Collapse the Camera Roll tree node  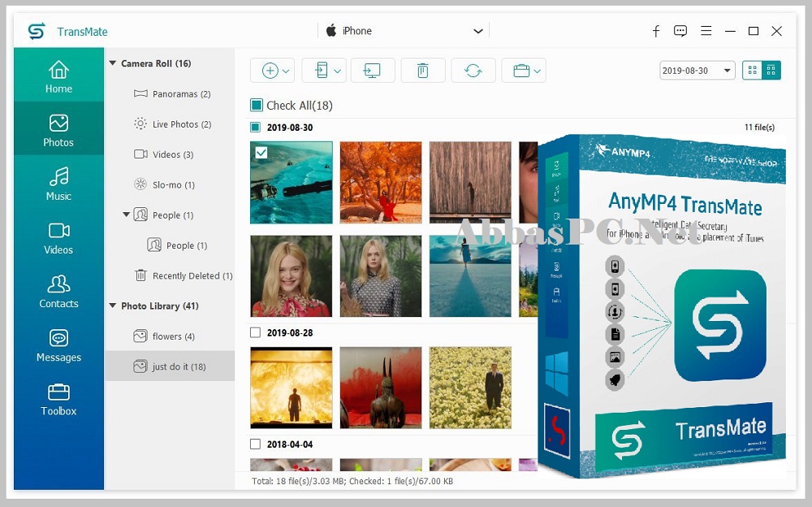point(112,63)
